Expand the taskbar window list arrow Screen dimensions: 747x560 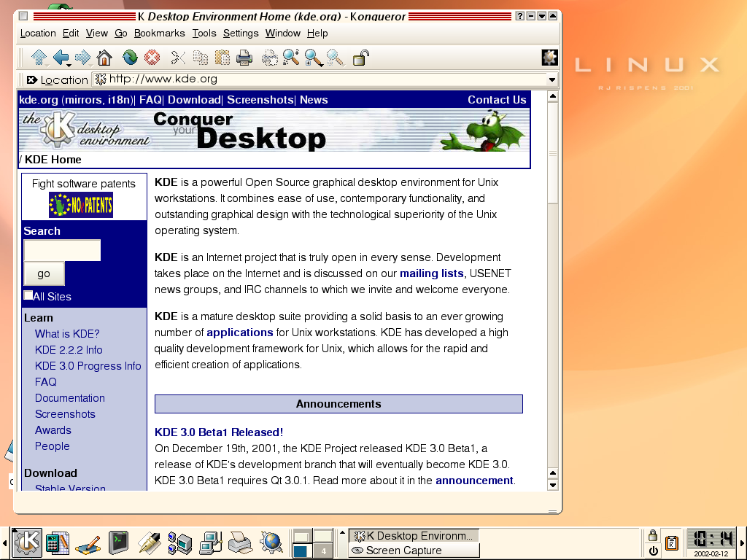[342, 532]
